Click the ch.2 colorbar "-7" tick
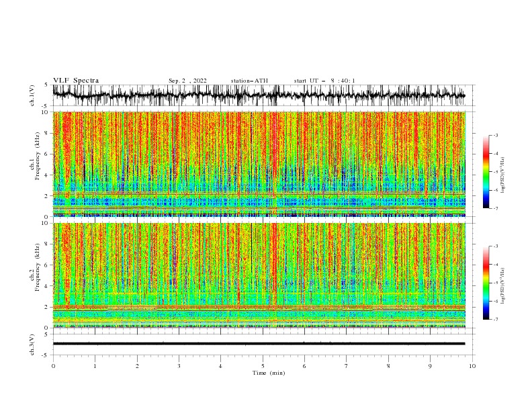532x411 pixels. tap(495, 319)
